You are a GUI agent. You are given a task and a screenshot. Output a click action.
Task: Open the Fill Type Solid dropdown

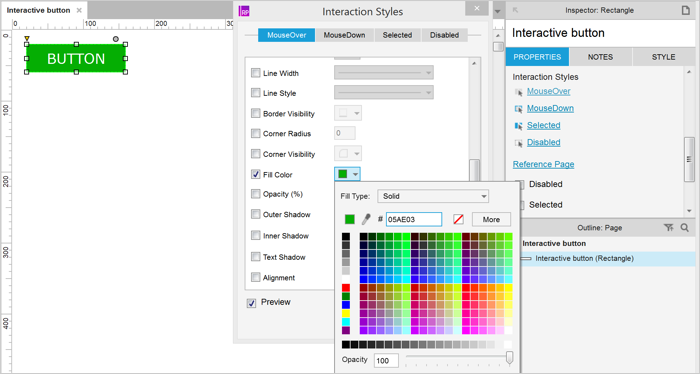[433, 196]
